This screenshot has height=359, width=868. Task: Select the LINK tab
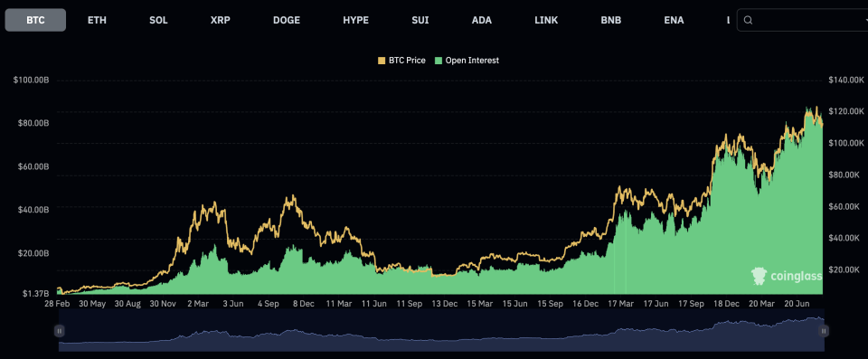[x=546, y=21]
